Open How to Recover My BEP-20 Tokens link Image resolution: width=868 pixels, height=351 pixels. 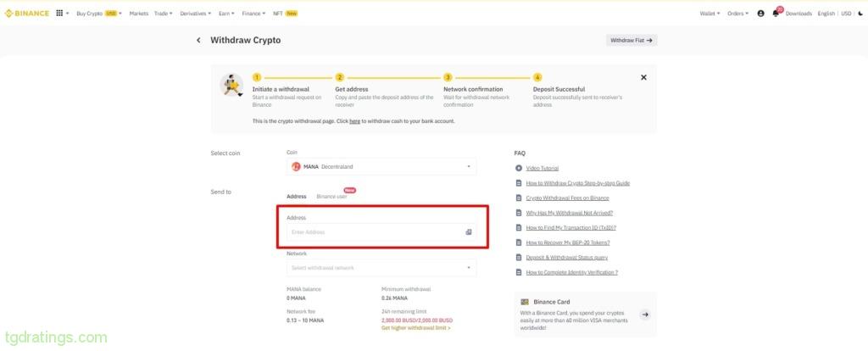click(x=567, y=242)
